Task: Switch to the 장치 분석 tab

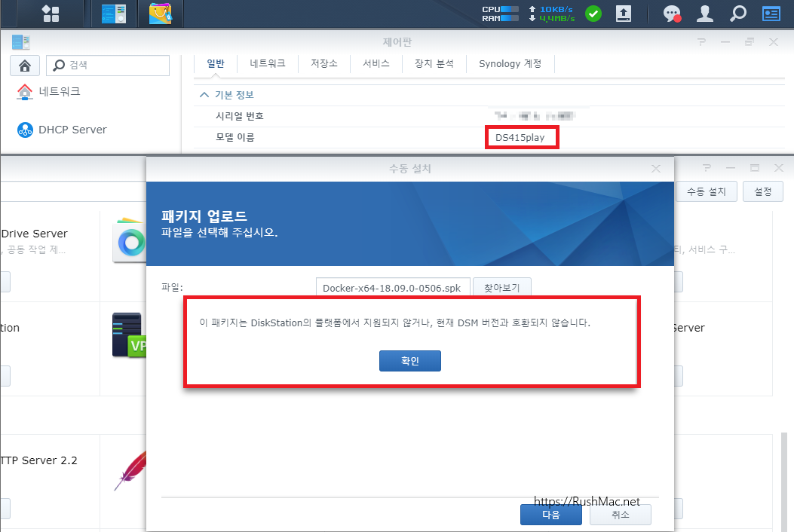Action: click(434, 63)
